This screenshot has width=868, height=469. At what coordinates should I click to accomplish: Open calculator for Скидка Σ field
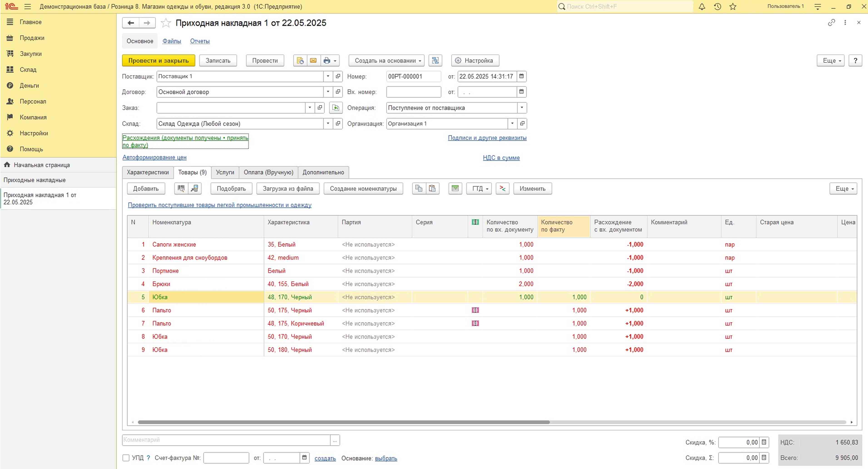point(764,458)
